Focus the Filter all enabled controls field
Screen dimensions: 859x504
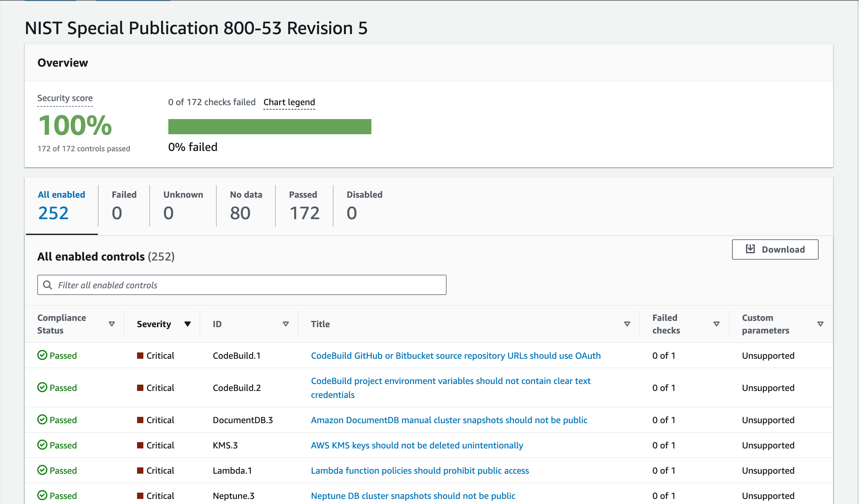tap(242, 285)
